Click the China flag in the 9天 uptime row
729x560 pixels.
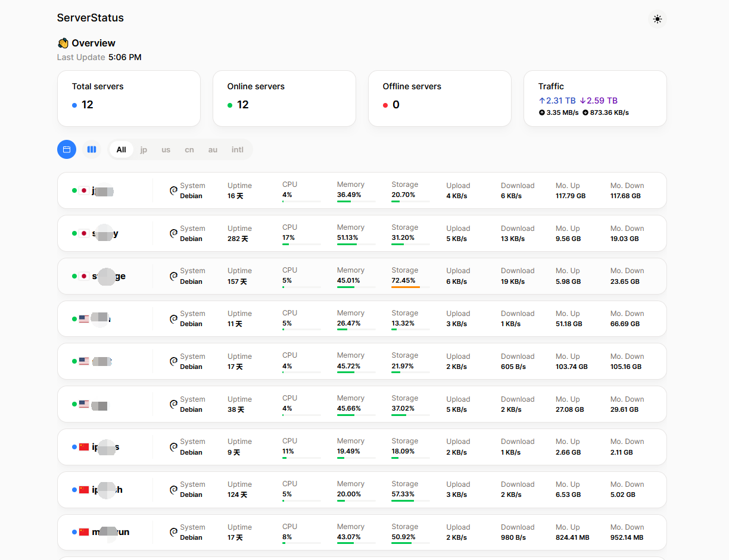[84, 447]
